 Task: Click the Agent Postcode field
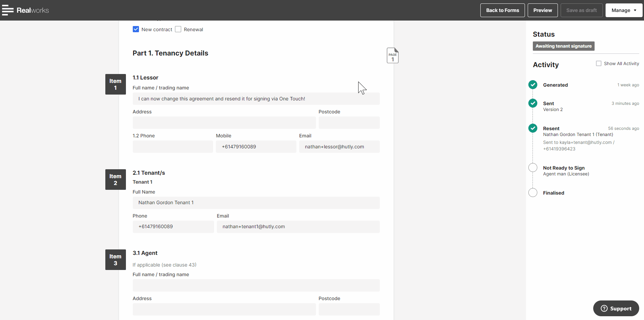[x=349, y=309]
